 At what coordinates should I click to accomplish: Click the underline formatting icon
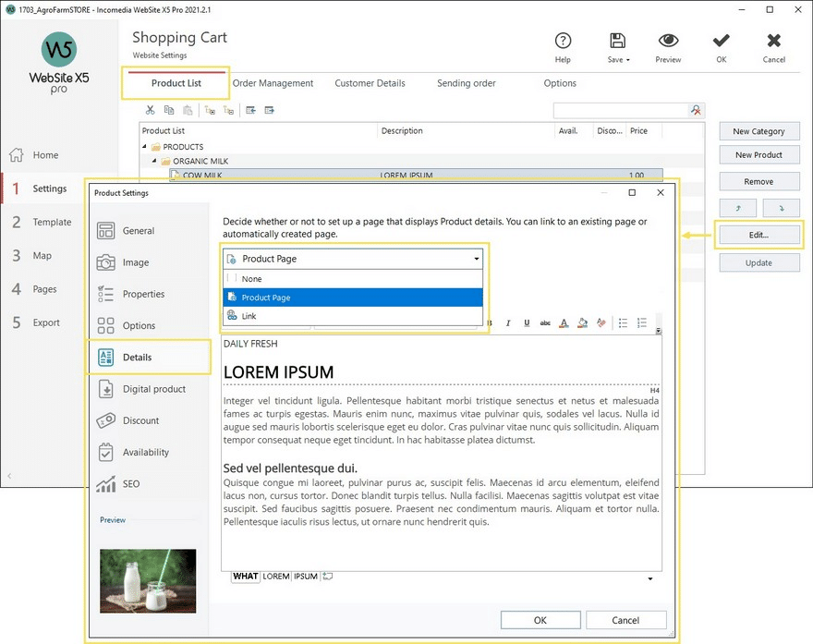(x=527, y=323)
